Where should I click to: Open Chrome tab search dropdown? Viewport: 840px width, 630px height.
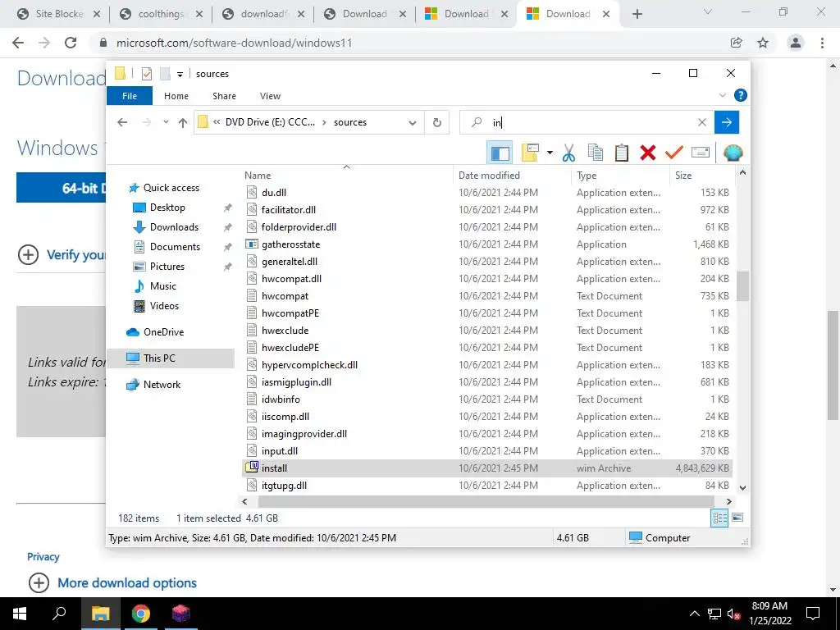click(x=708, y=11)
